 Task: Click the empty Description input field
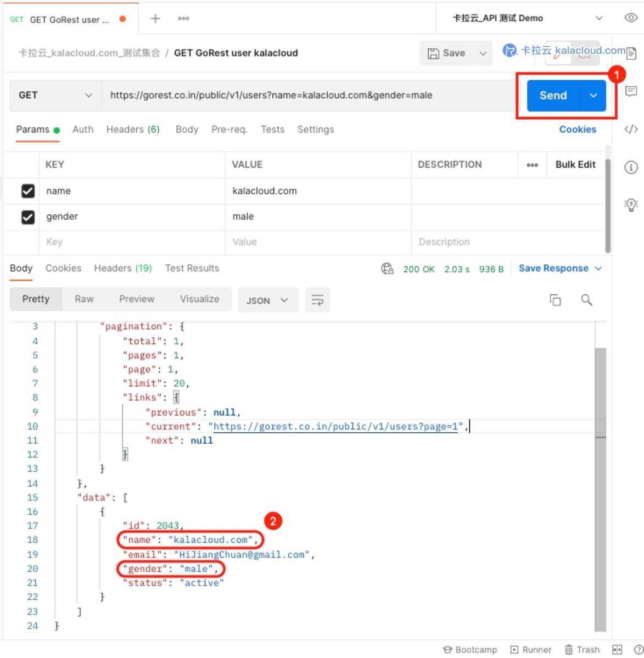508,242
